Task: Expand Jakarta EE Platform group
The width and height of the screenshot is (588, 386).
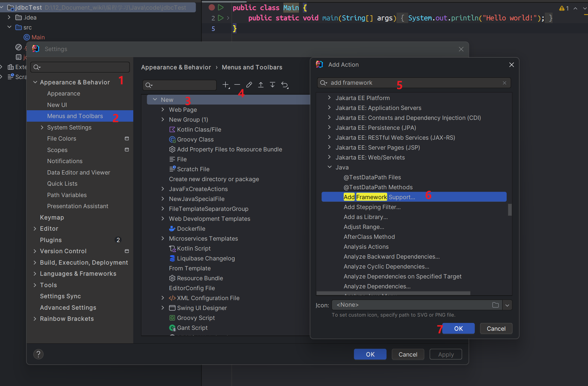Action: [x=330, y=98]
